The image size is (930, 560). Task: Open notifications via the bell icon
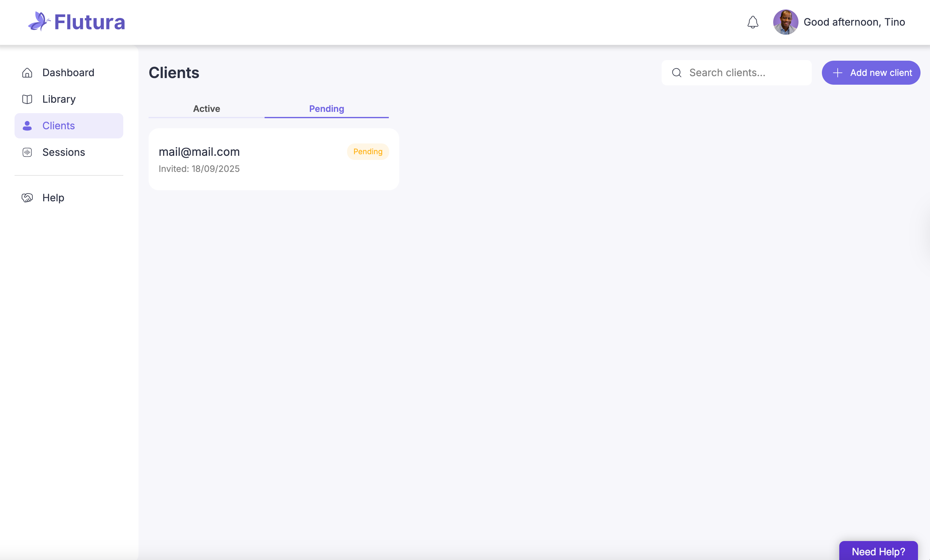click(x=753, y=22)
